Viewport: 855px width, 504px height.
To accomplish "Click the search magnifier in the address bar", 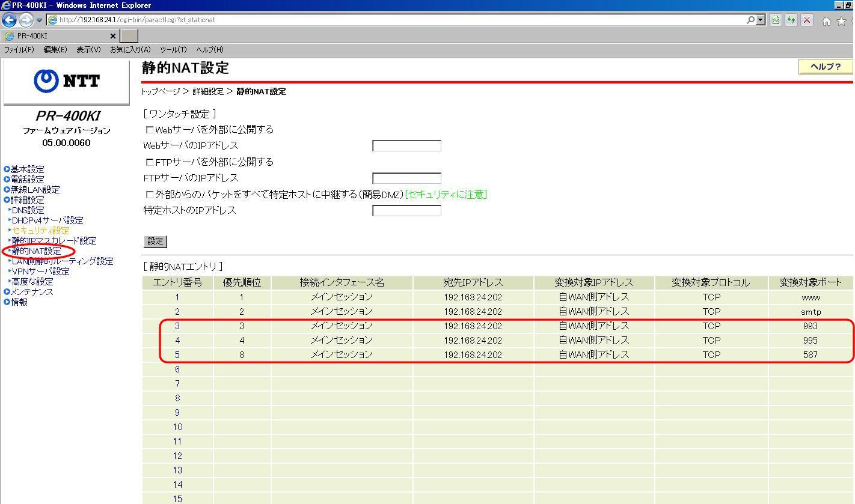I will click(x=750, y=20).
